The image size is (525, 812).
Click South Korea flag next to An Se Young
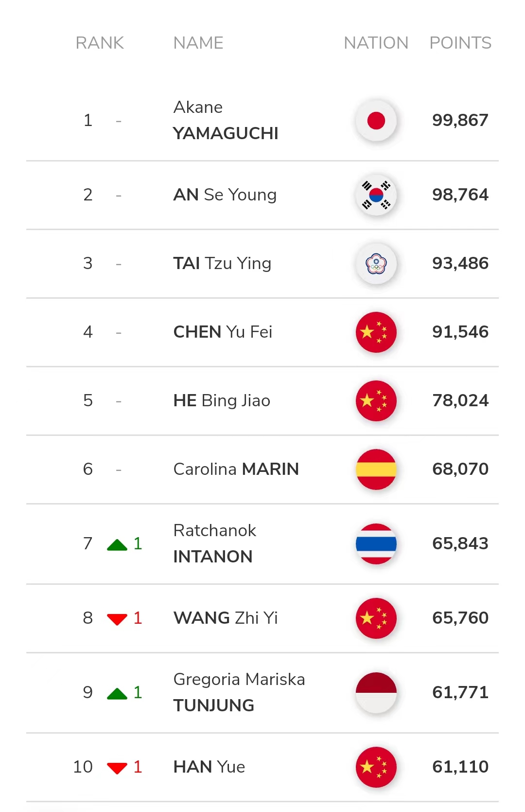[376, 195]
